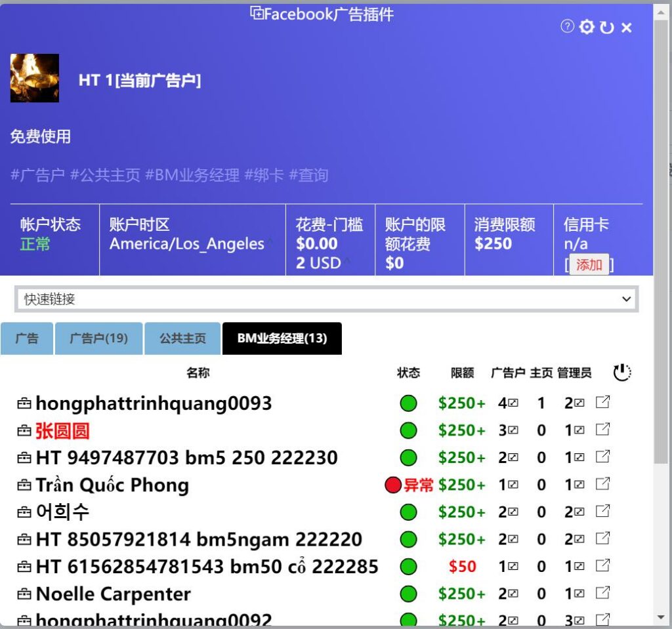The width and height of the screenshot is (672, 629).
Task: Edit admins icon in HT 9497487703 row
Action: [x=579, y=458]
